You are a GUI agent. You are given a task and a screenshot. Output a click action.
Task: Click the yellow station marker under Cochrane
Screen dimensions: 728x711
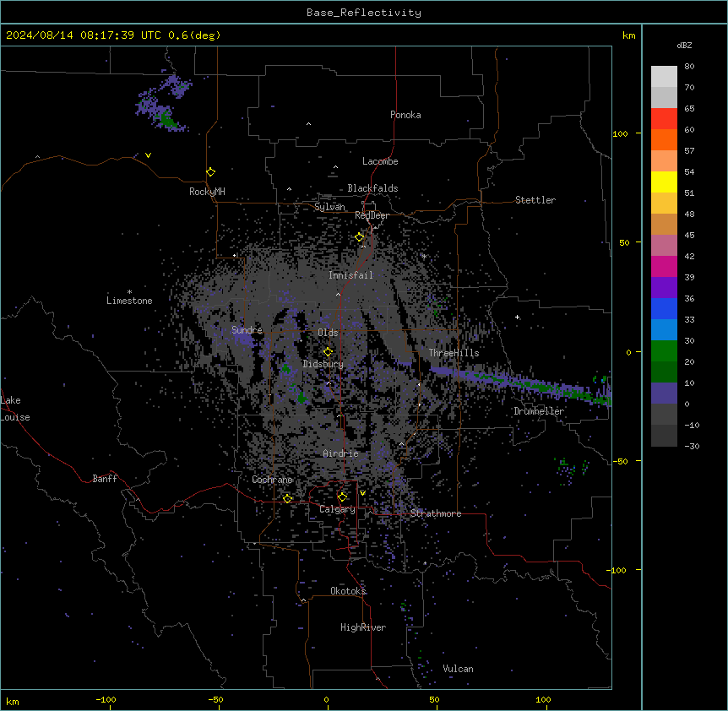coord(287,499)
